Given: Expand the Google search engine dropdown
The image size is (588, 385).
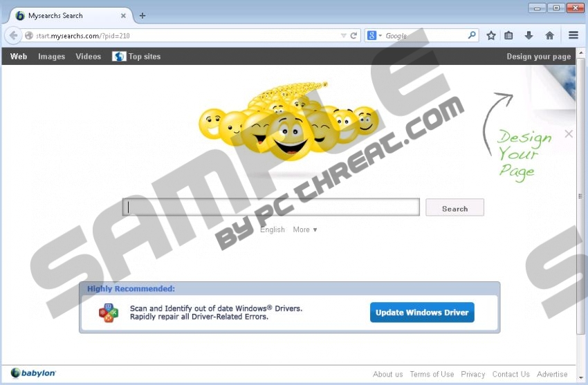Looking at the screenshot, I should click(374, 35).
